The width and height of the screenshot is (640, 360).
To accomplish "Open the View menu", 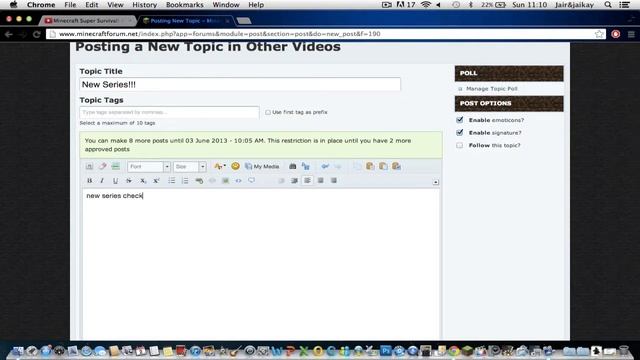I will click(x=115, y=5).
